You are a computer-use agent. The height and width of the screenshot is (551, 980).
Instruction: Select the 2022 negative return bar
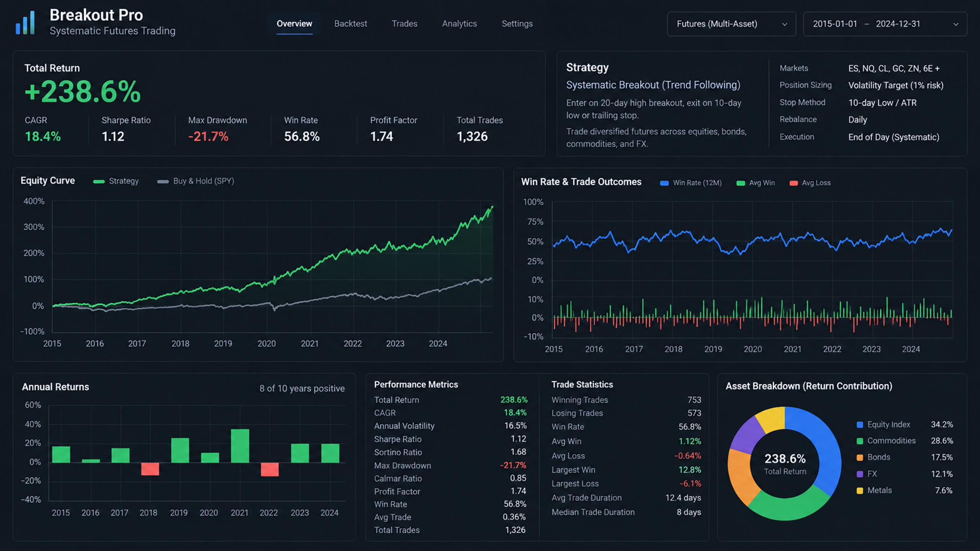click(x=270, y=469)
